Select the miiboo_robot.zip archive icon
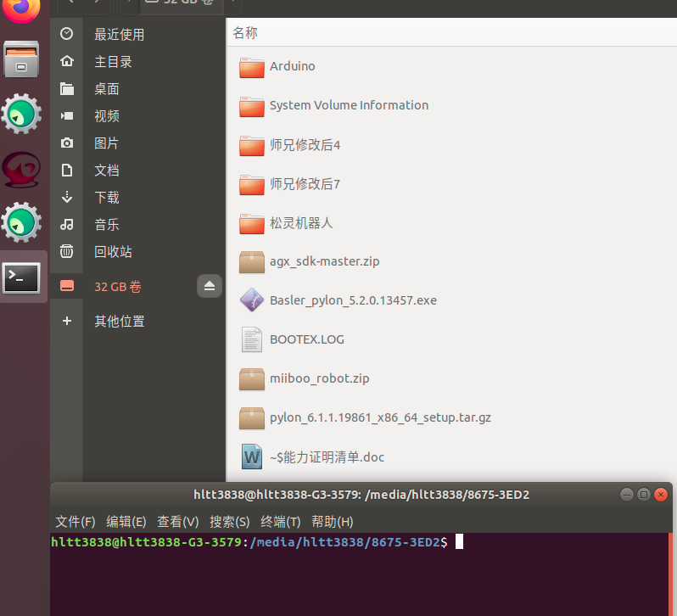The image size is (677, 616). click(252, 379)
